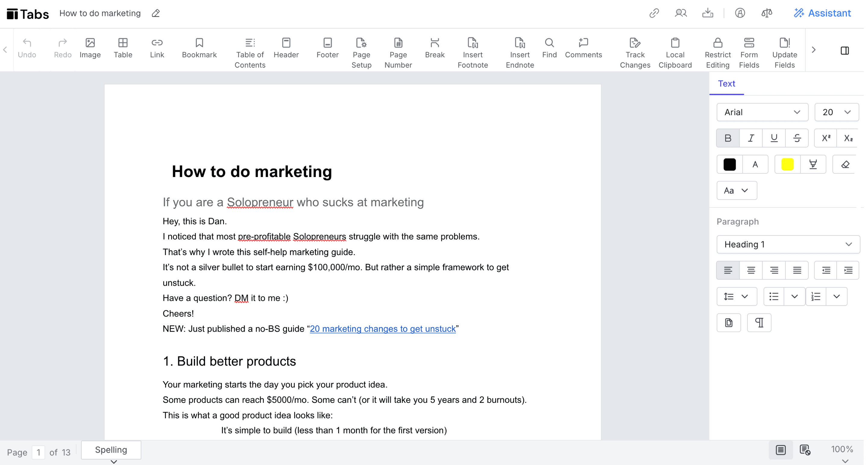Open the Assistant button
Viewport: 868px width, 465px height.
click(822, 13)
